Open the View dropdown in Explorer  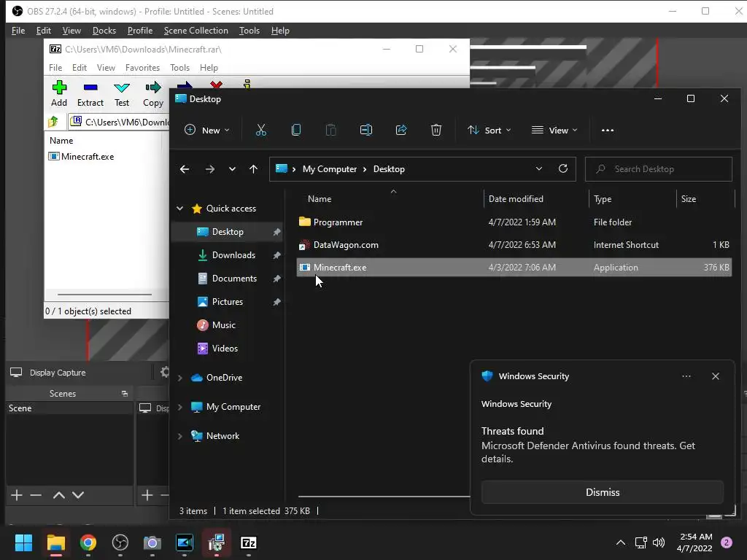point(554,130)
